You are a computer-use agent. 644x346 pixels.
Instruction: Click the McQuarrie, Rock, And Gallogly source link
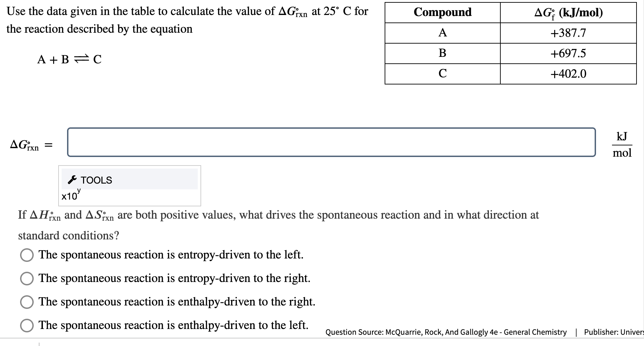pyautogui.click(x=446, y=332)
